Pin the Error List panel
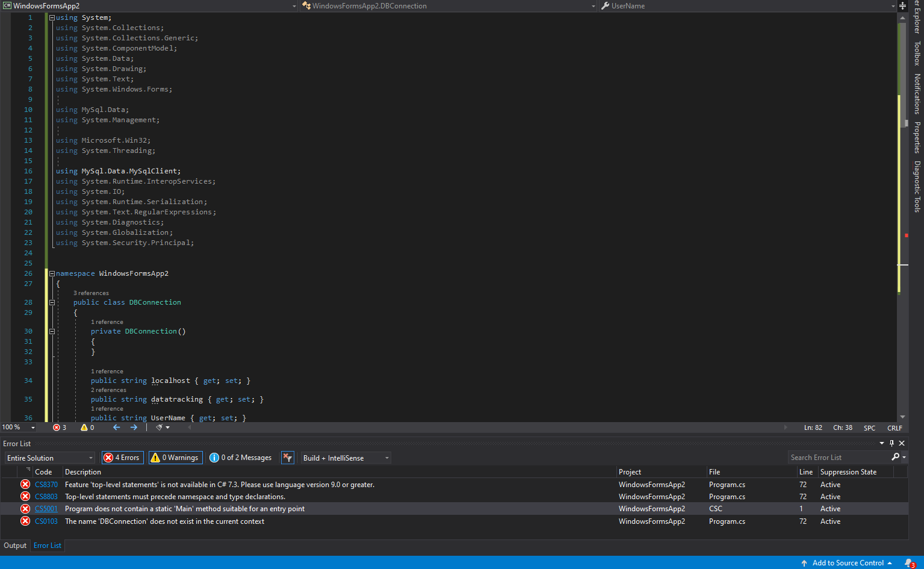The width and height of the screenshot is (924, 569). coord(891,443)
